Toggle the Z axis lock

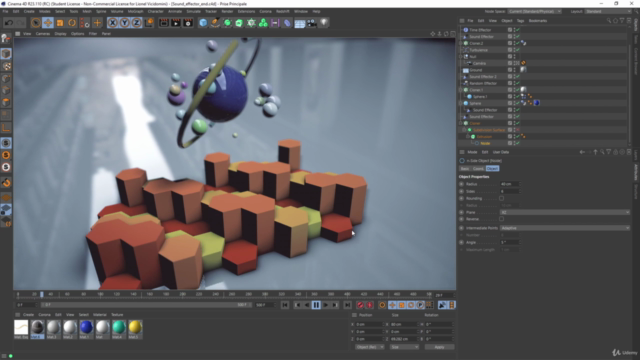click(x=136, y=23)
